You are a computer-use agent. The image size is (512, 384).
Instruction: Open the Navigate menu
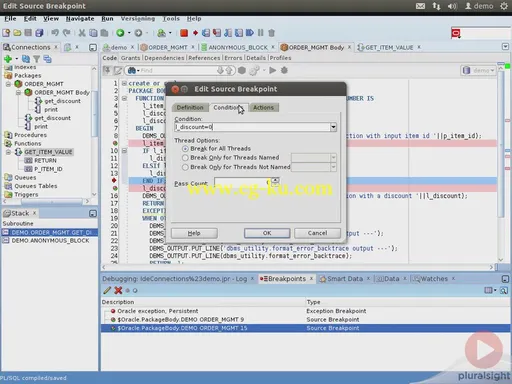click(80, 19)
